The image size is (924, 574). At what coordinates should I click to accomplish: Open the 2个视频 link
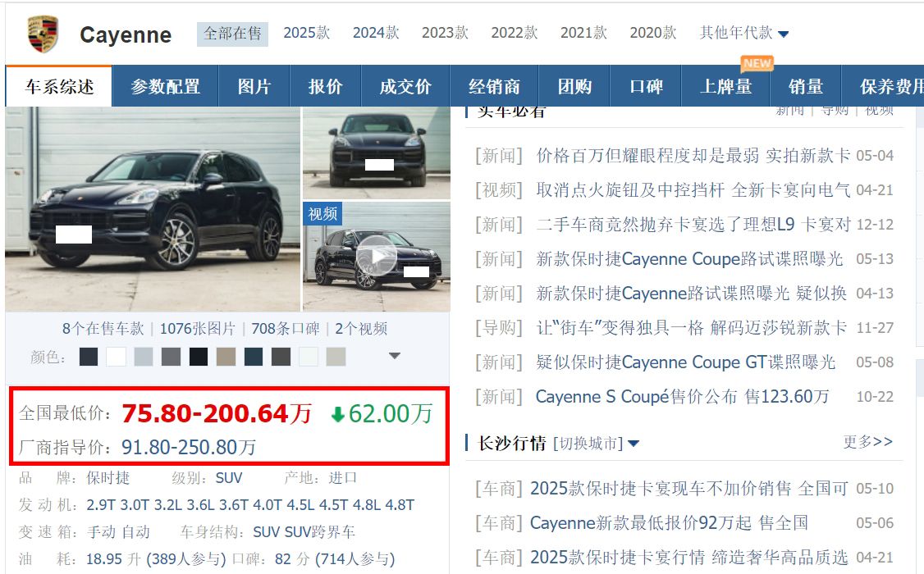tap(361, 329)
